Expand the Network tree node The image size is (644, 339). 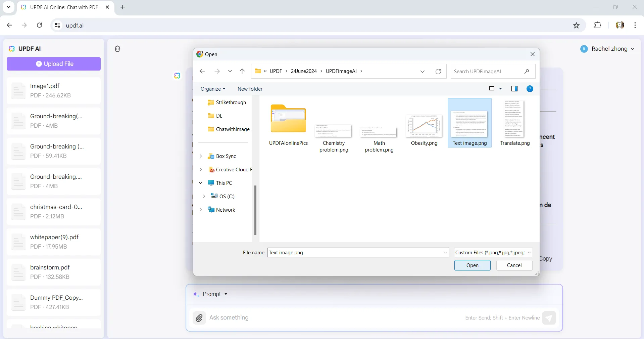[201, 210]
